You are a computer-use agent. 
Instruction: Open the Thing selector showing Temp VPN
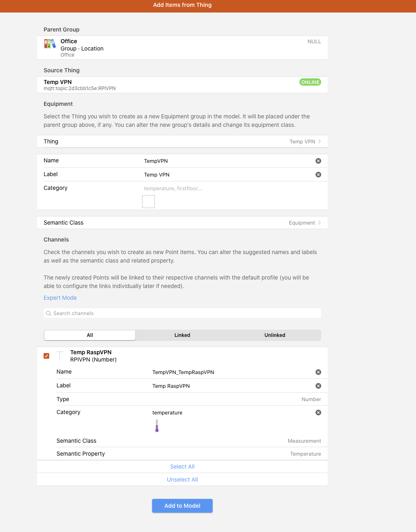182,141
